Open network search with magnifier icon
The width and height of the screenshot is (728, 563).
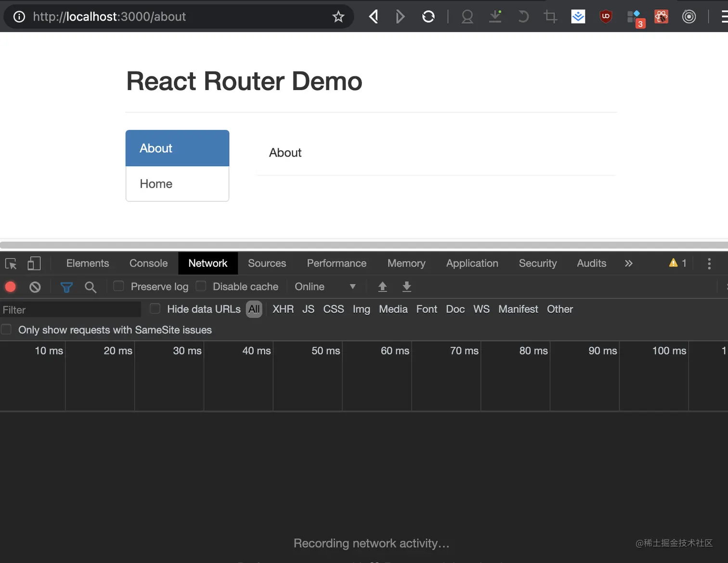90,287
